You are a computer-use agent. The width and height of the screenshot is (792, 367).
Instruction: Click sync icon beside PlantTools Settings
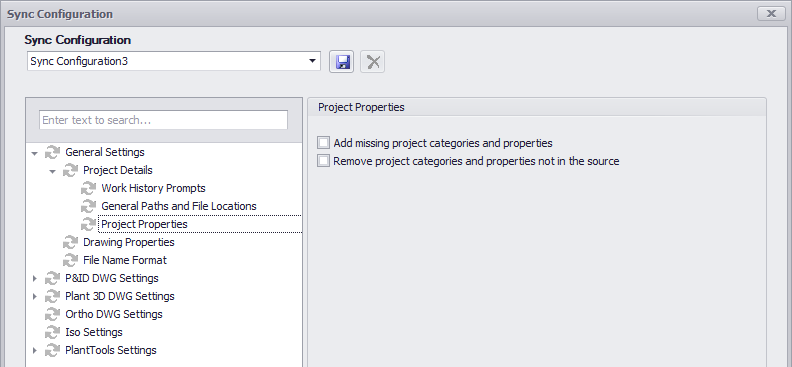coord(53,350)
